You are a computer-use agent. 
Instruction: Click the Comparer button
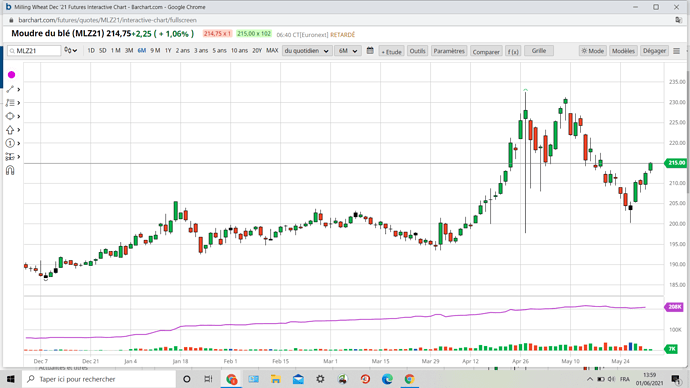coord(486,51)
